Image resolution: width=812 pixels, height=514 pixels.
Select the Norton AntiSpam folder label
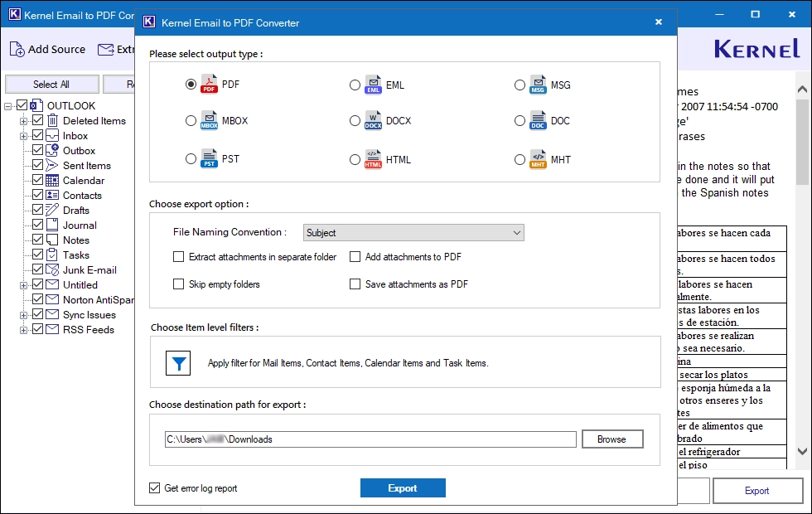click(99, 299)
